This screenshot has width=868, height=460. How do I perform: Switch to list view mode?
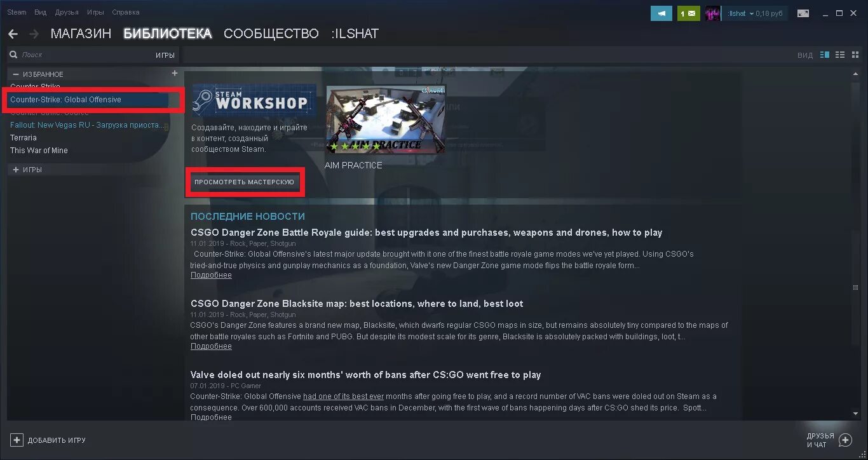(840, 55)
